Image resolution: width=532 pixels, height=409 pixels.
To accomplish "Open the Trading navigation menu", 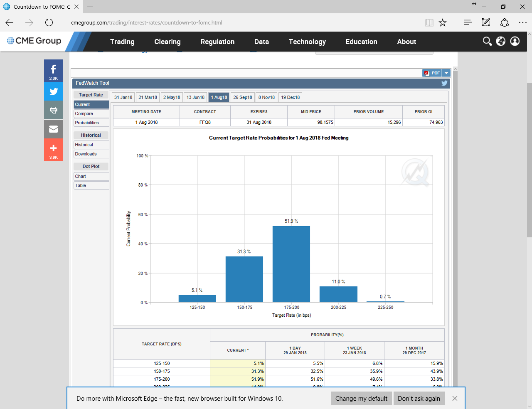I will [122, 42].
